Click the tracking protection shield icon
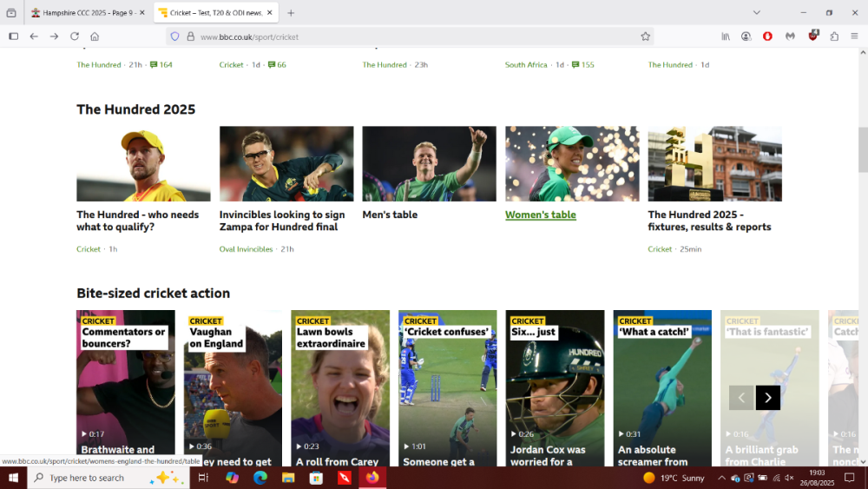Screen dimensions: 868x489 point(175,36)
